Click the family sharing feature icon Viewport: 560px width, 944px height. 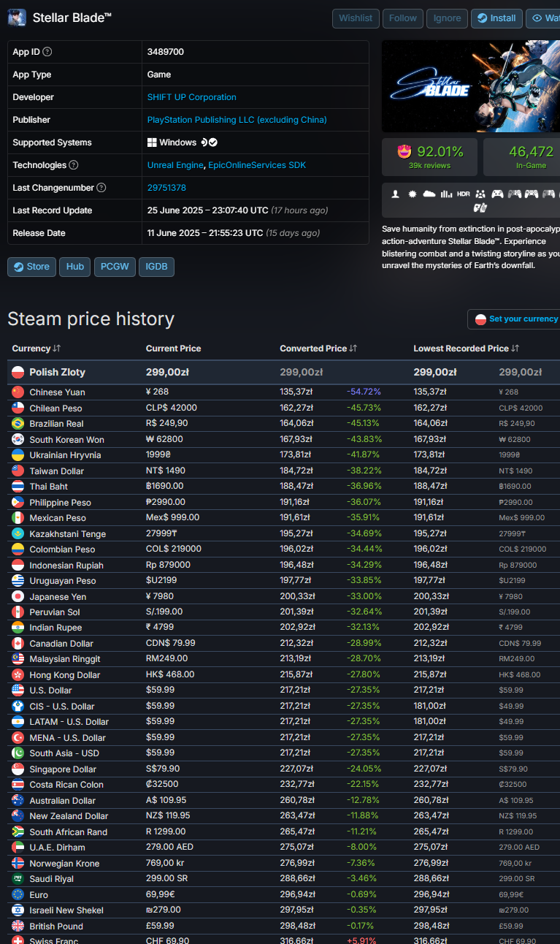click(x=480, y=194)
